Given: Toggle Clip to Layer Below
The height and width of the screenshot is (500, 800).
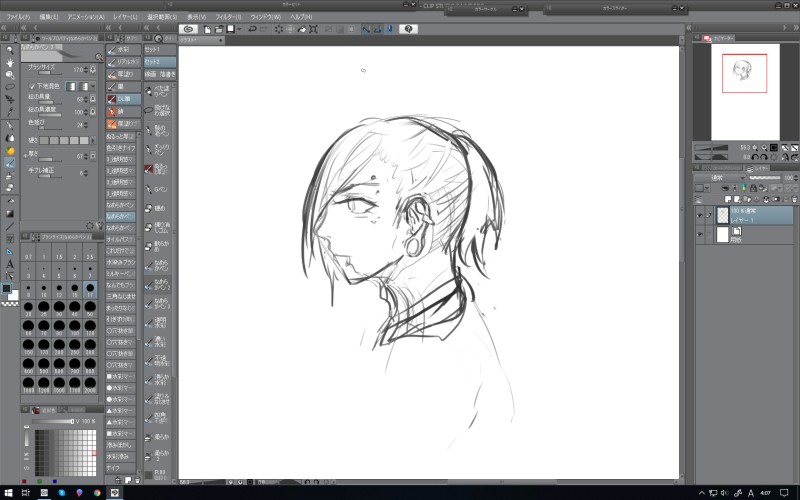Looking at the screenshot, I should 725,188.
